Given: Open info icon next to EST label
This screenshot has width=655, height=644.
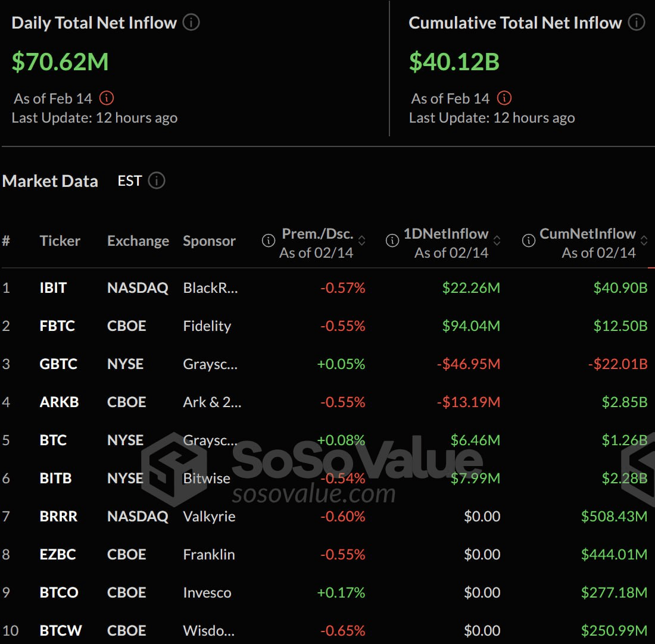Looking at the screenshot, I should click(x=157, y=180).
